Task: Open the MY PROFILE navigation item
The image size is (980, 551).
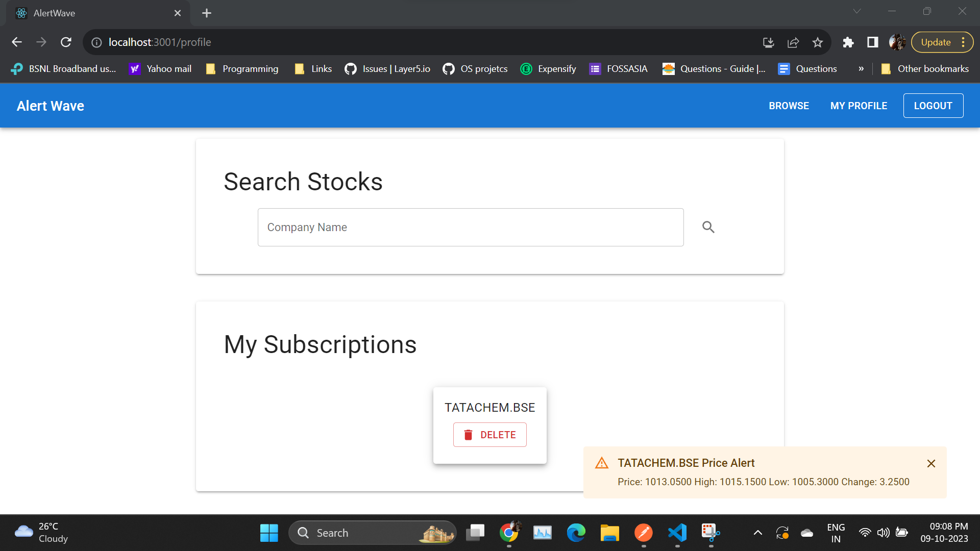Action: pyautogui.click(x=859, y=106)
